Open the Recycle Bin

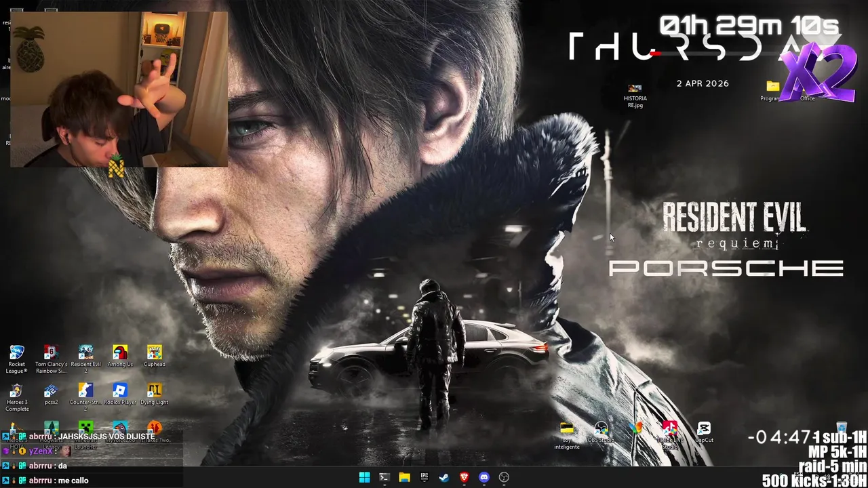click(842, 428)
